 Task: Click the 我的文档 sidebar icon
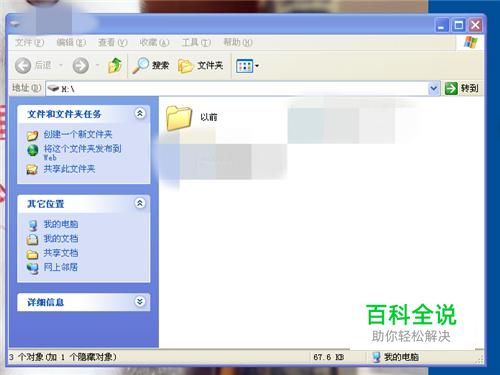click(33, 239)
